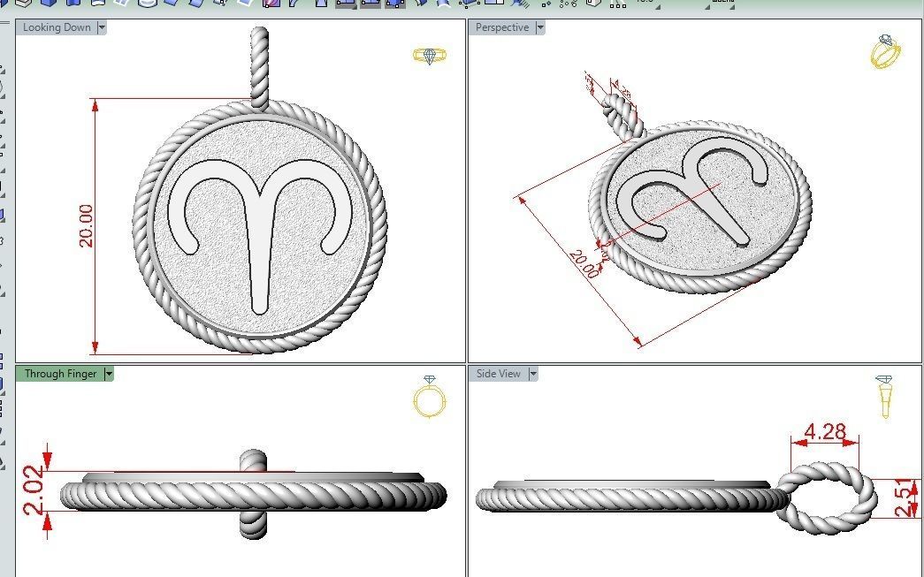Click the ring side-profile icon in Side View
924x577 pixels.
click(x=884, y=396)
